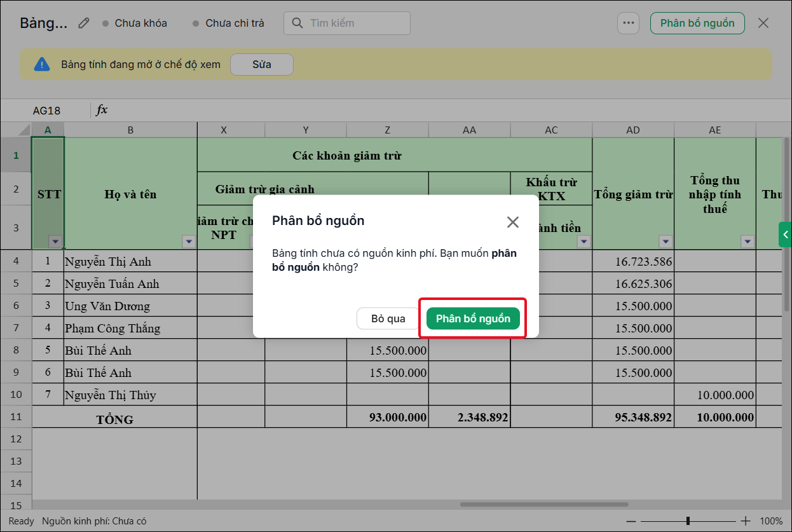792x532 pixels.
Task: Click the green Phân bổ nguồn dialog button
Action: click(473, 318)
